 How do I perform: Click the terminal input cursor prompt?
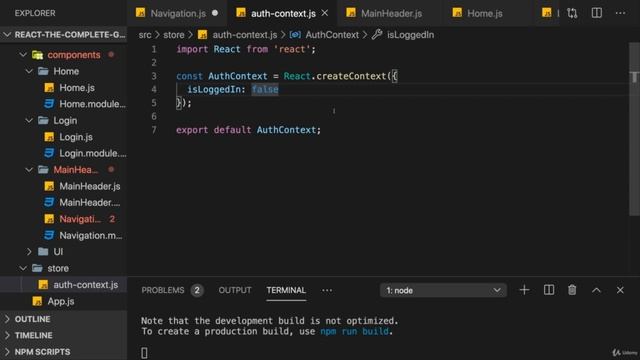pos(144,353)
